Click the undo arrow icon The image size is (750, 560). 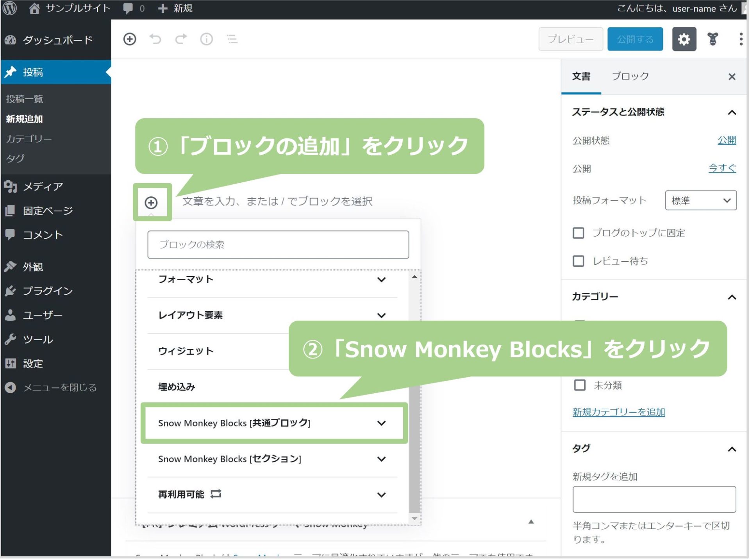(156, 39)
